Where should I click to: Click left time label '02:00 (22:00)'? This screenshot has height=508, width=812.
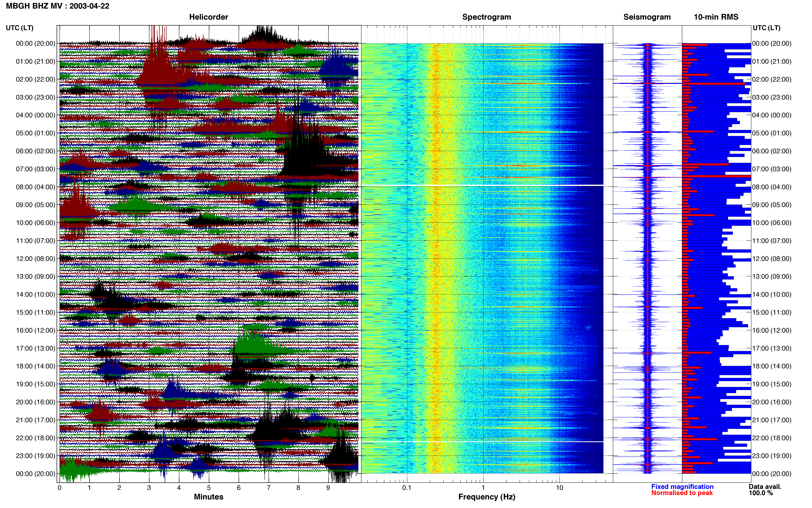(36, 79)
